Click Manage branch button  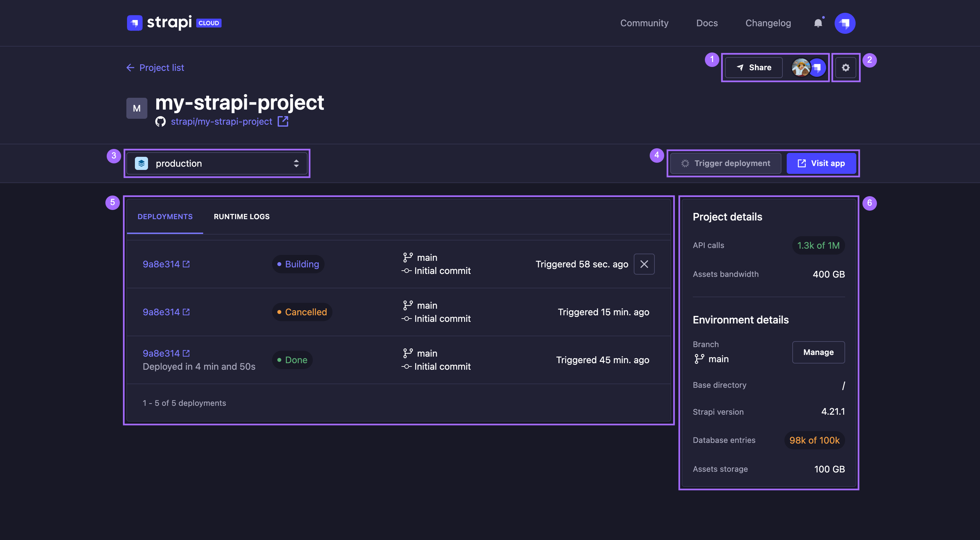pyautogui.click(x=818, y=352)
